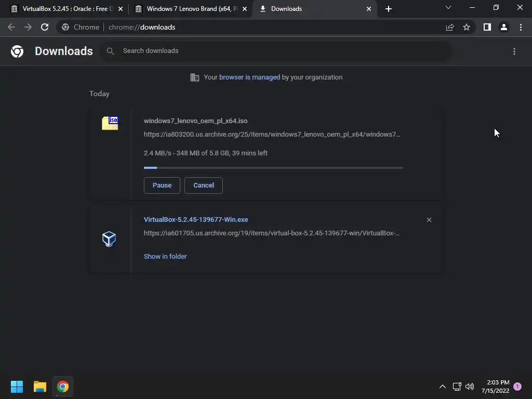532x399 pixels.
Task: Click the VirtualBox cube file icon
Action: click(109, 239)
